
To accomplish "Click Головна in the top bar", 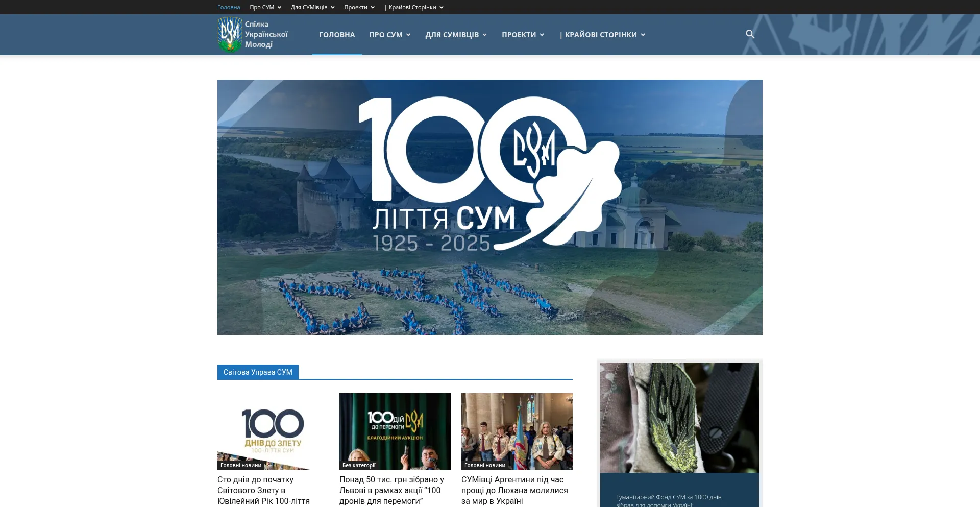I will click(229, 7).
